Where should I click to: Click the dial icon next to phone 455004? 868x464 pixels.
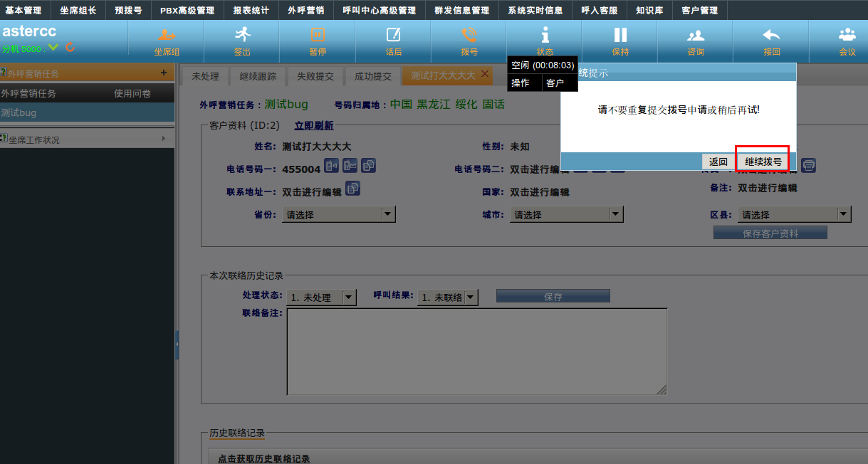(x=332, y=167)
